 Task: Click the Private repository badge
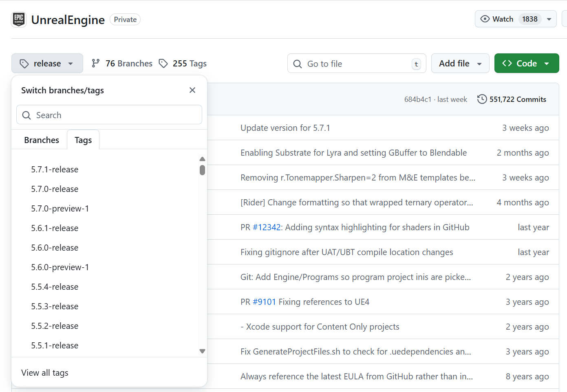(x=125, y=20)
